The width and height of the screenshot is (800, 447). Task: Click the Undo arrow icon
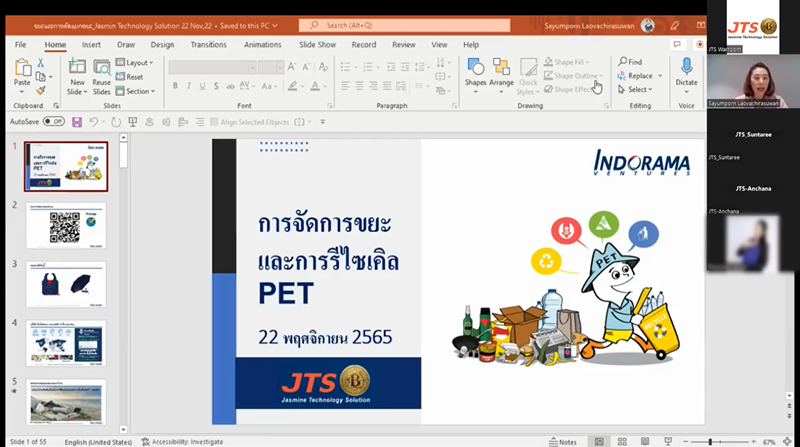pyautogui.click(x=93, y=122)
